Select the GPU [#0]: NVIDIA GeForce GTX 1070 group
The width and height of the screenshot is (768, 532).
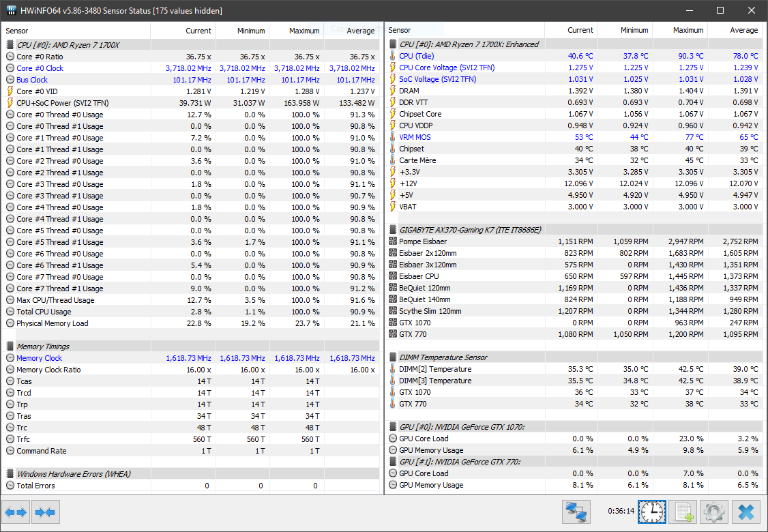point(574,427)
